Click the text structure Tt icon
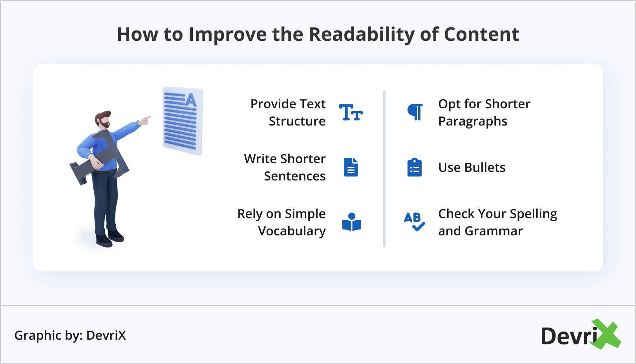The width and height of the screenshot is (636, 364). pyautogui.click(x=351, y=113)
